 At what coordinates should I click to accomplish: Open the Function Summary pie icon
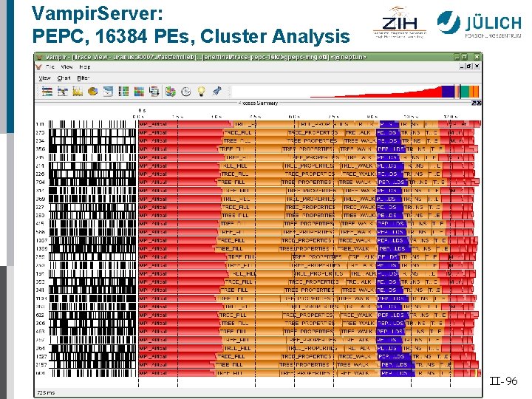pos(93,92)
